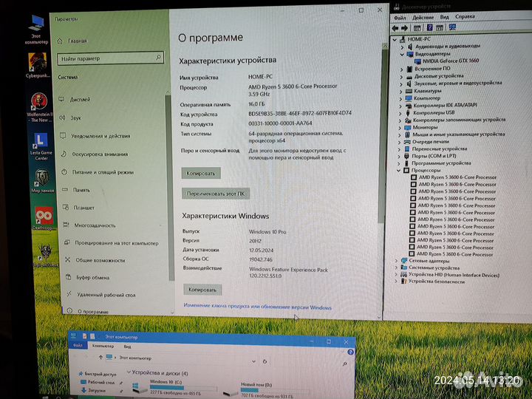532x399 pixels.
Task: Collapse Устройства и диски group
Action: click(x=129, y=372)
